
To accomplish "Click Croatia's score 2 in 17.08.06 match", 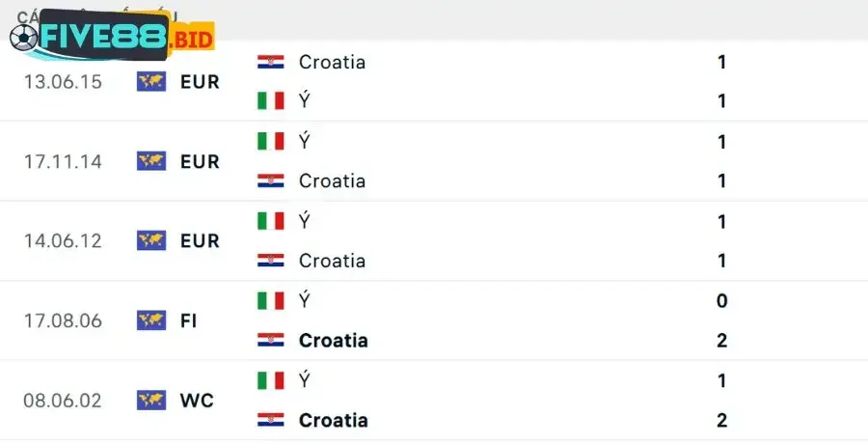I will click(722, 340).
